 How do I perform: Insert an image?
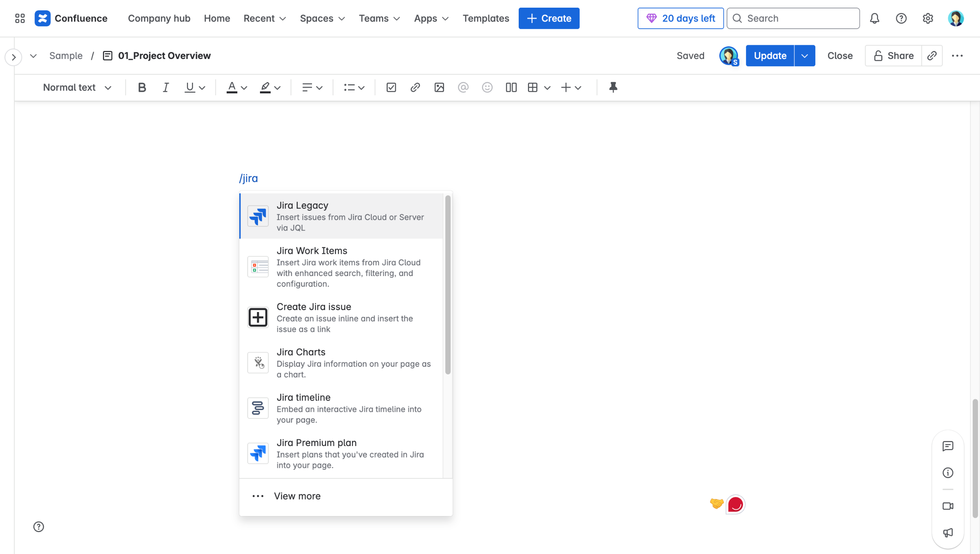[x=439, y=87]
